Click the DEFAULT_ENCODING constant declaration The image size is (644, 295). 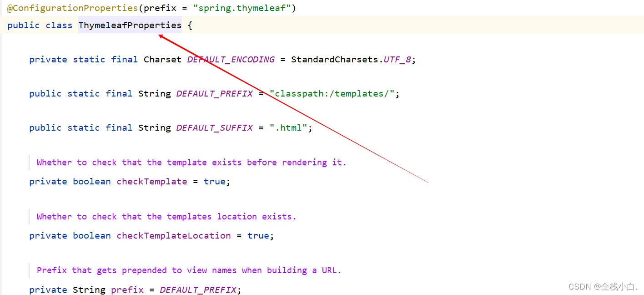click(231, 59)
